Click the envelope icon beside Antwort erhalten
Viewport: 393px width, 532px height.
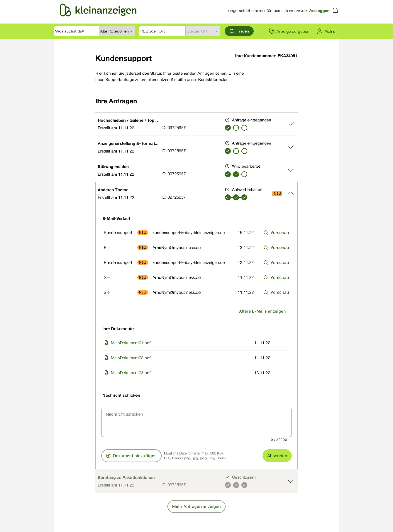coord(227,190)
